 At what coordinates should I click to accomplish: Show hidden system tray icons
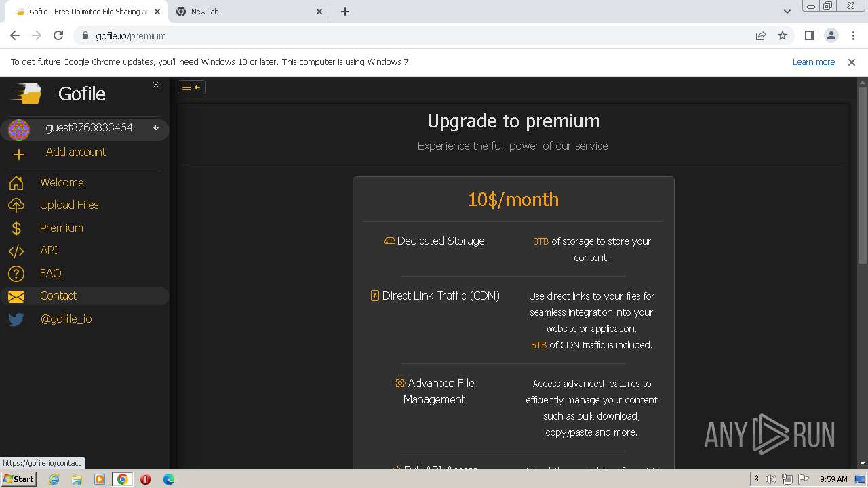point(756,479)
